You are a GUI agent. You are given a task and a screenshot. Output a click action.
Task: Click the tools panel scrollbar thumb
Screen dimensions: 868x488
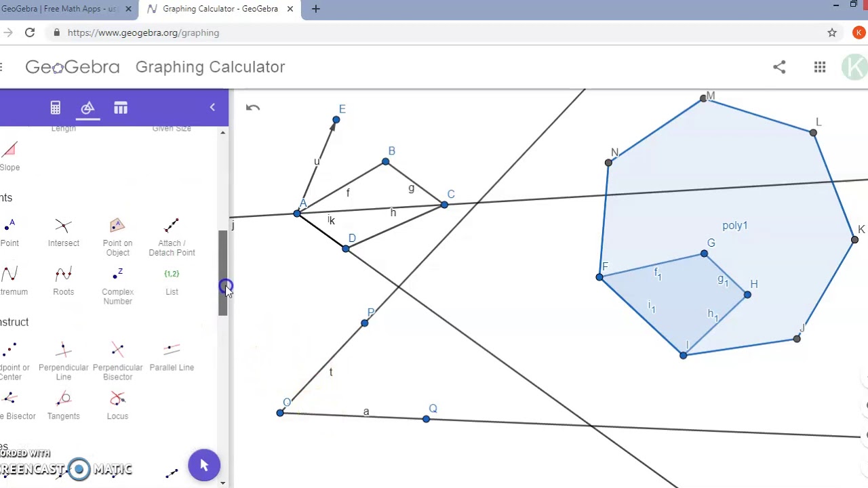(222, 272)
